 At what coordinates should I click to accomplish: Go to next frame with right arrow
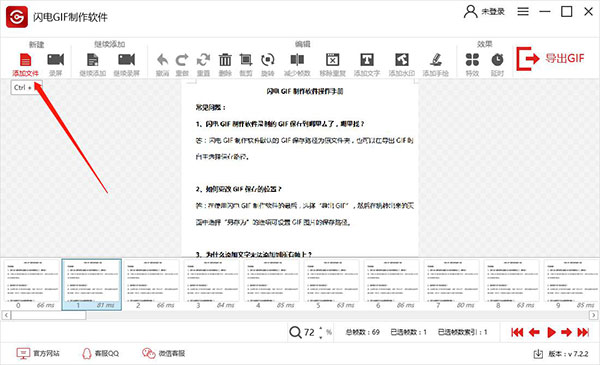(566, 332)
